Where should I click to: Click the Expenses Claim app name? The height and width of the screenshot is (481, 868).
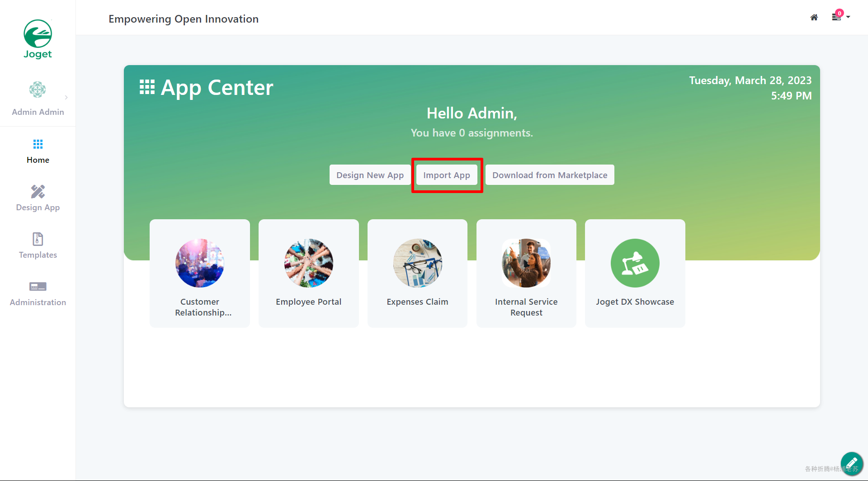(418, 302)
